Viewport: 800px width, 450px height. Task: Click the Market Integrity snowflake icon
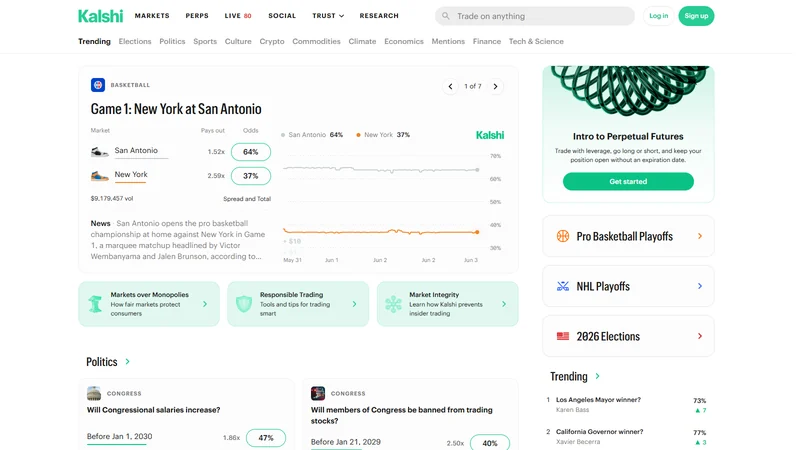[x=393, y=304]
